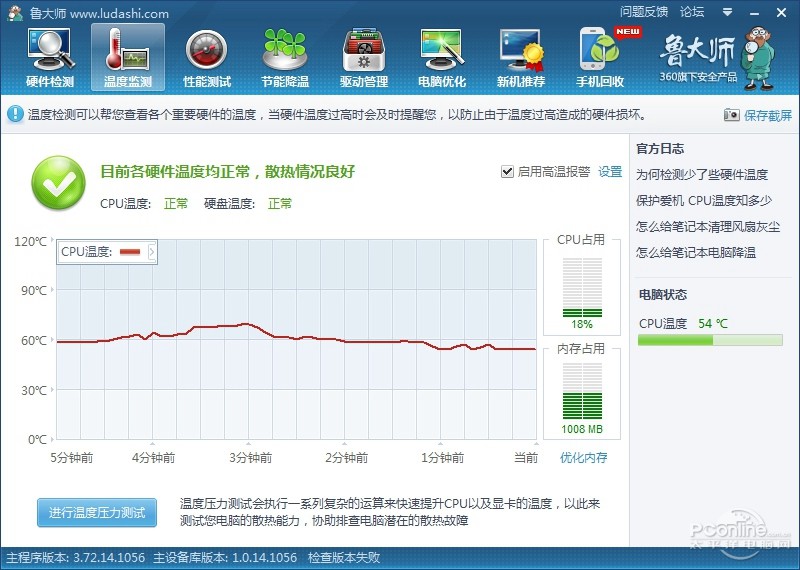
Task: Close the 鲁大师 window
Action: click(x=781, y=13)
